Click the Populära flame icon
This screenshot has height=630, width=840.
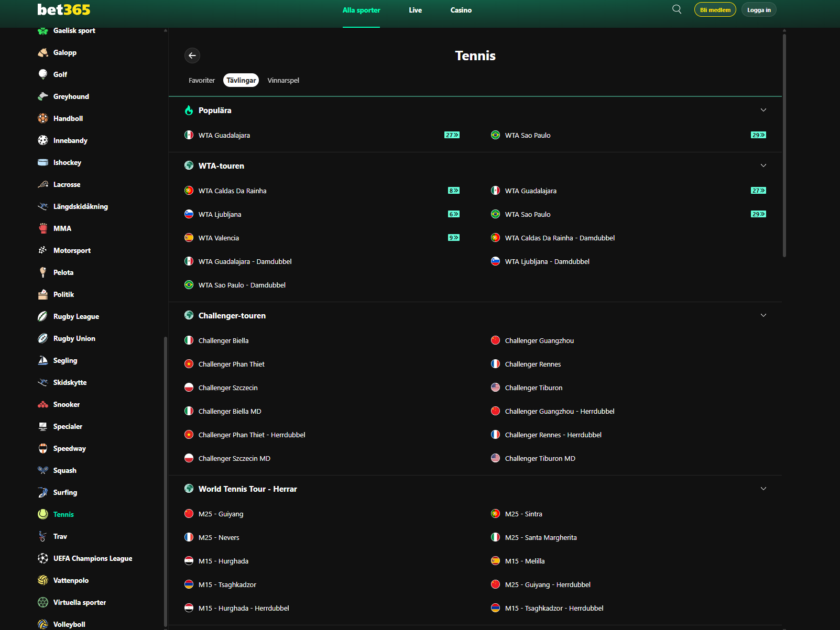[189, 110]
